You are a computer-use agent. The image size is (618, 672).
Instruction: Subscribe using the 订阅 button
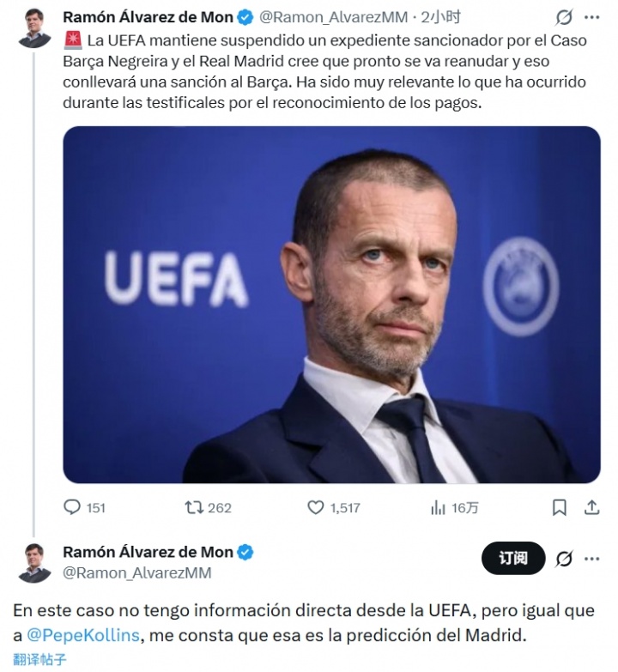(x=513, y=559)
